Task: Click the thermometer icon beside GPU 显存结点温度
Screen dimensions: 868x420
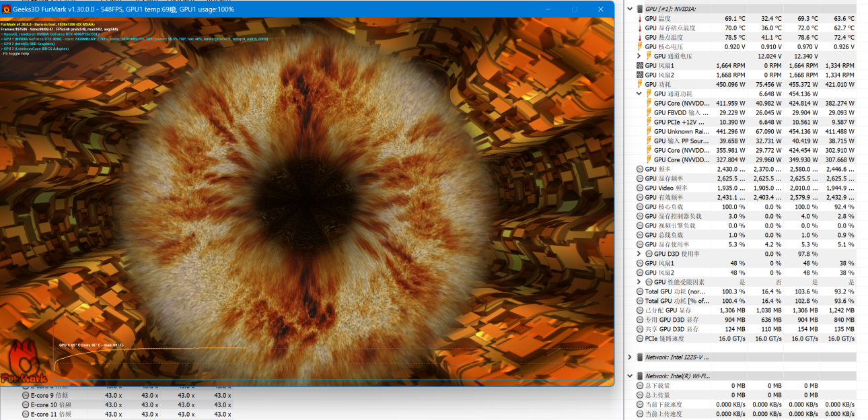Action: tap(640, 28)
